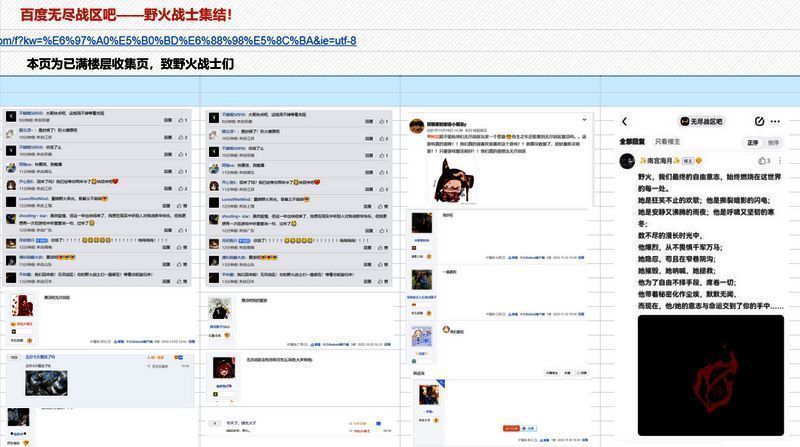Screen dimensions: 800x447
Task: Switch sort order to 正序
Action: click(753, 142)
